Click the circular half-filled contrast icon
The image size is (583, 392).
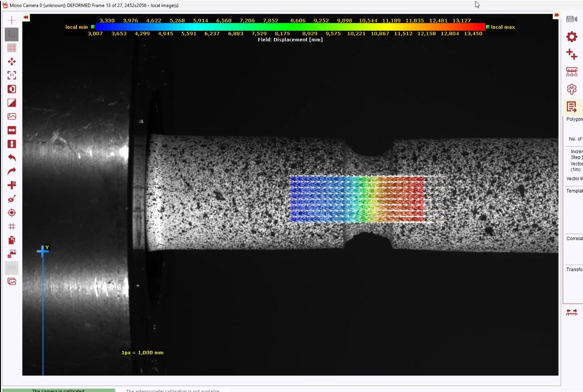[x=12, y=89]
